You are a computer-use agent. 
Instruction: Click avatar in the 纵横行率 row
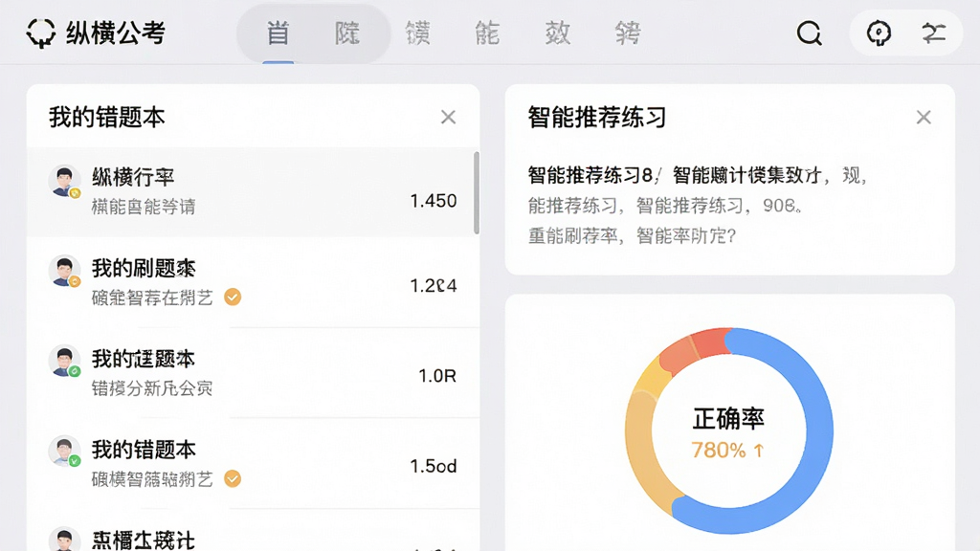[x=64, y=182]
